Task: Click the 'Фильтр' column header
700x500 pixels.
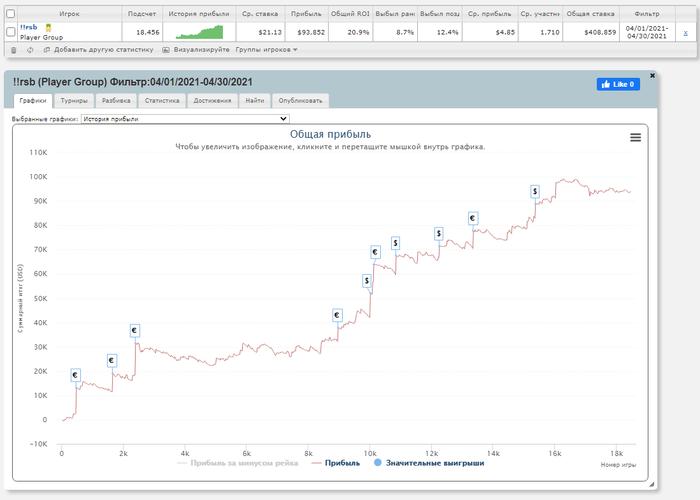Action: click(647, 14)
